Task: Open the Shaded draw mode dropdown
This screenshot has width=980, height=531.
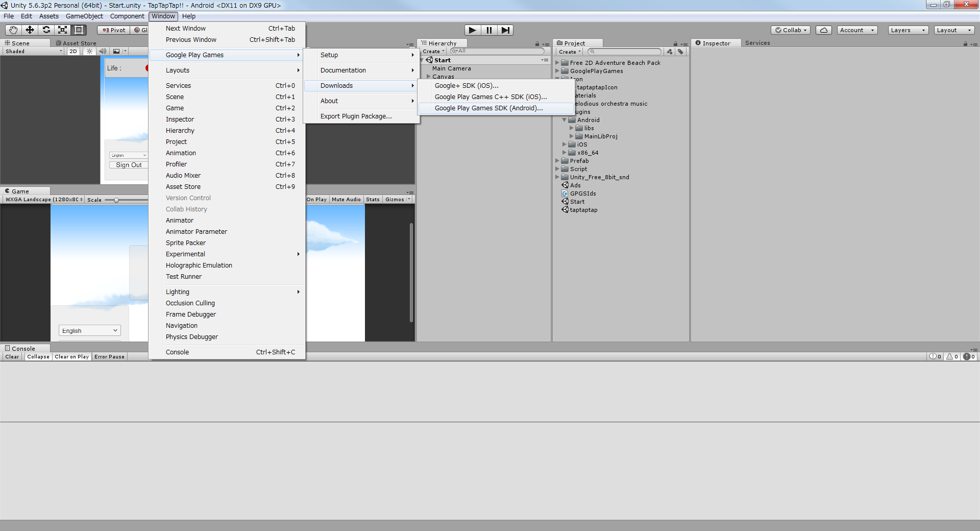Action: click(34, 51)
